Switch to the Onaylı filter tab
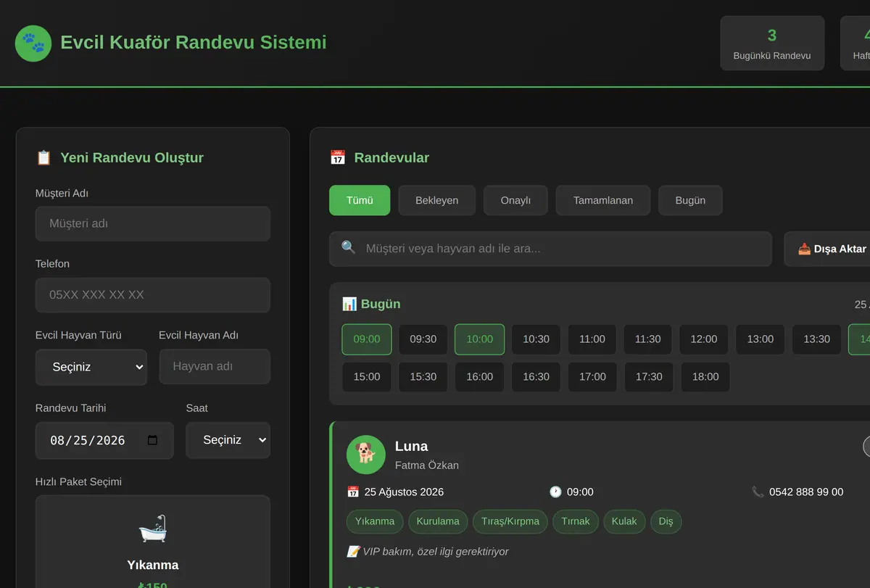This screenshot has width=870, height=588. tap(516, 200)
